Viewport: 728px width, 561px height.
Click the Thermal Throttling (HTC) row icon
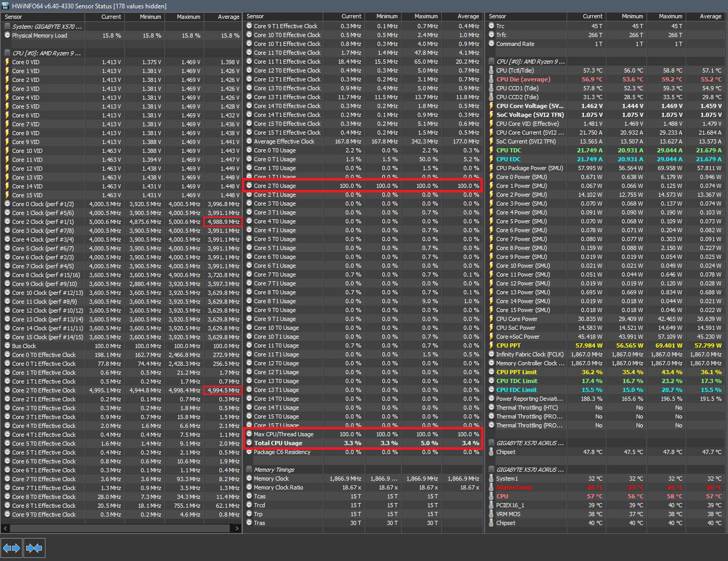click(x=491, y=408)
